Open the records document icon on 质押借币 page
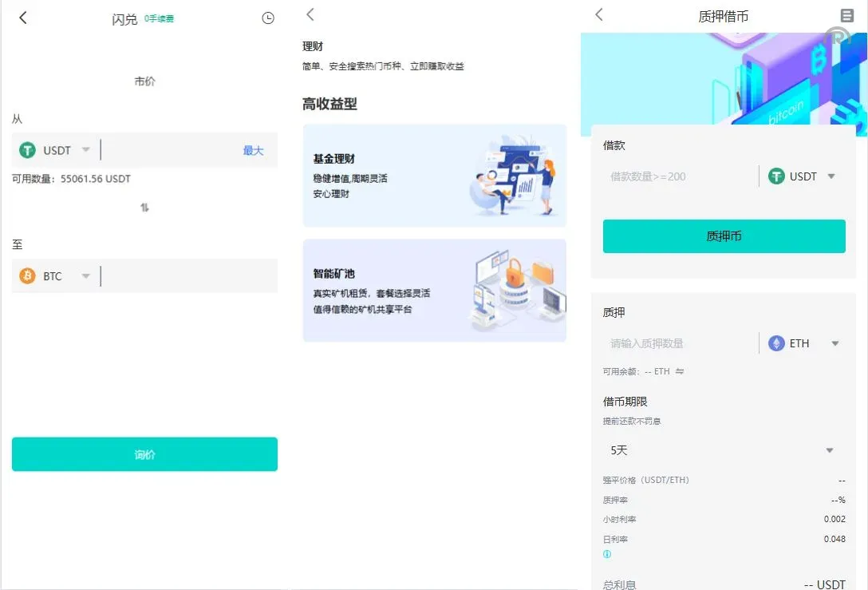The width and height of the screenshot is (868, 590). pyautogui.click(x=848, y=16)
